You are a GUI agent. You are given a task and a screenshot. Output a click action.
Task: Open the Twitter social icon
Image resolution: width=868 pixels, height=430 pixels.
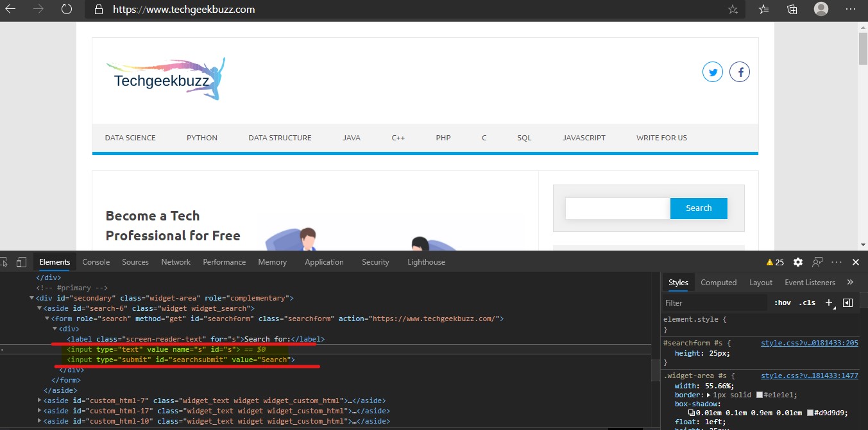point(712,72)
